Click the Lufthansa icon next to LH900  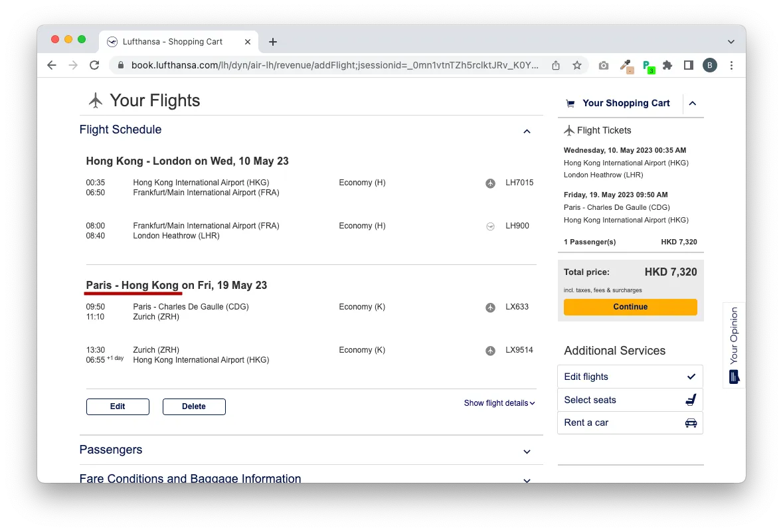490,226
